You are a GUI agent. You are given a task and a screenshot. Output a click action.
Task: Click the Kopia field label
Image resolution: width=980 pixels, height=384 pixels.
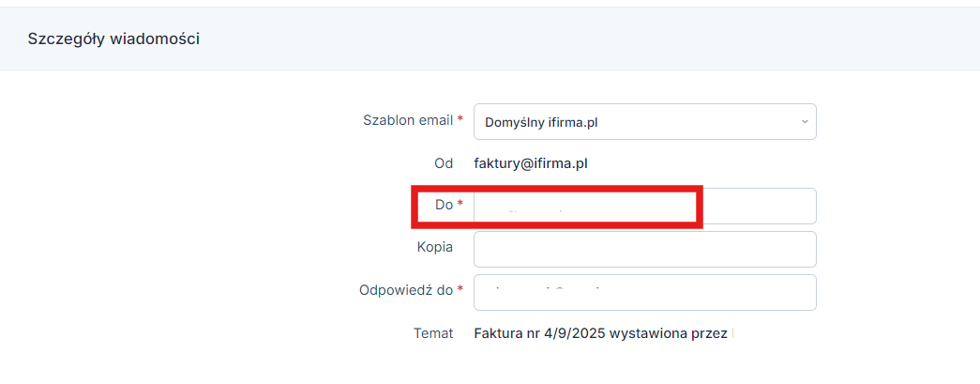tap(435, 247)
